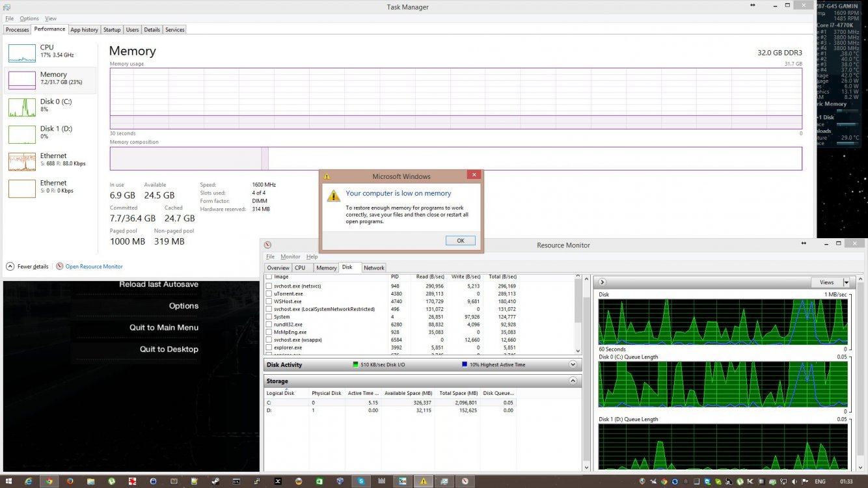Tick checkbox for rundll32.exe

(269, 324)
